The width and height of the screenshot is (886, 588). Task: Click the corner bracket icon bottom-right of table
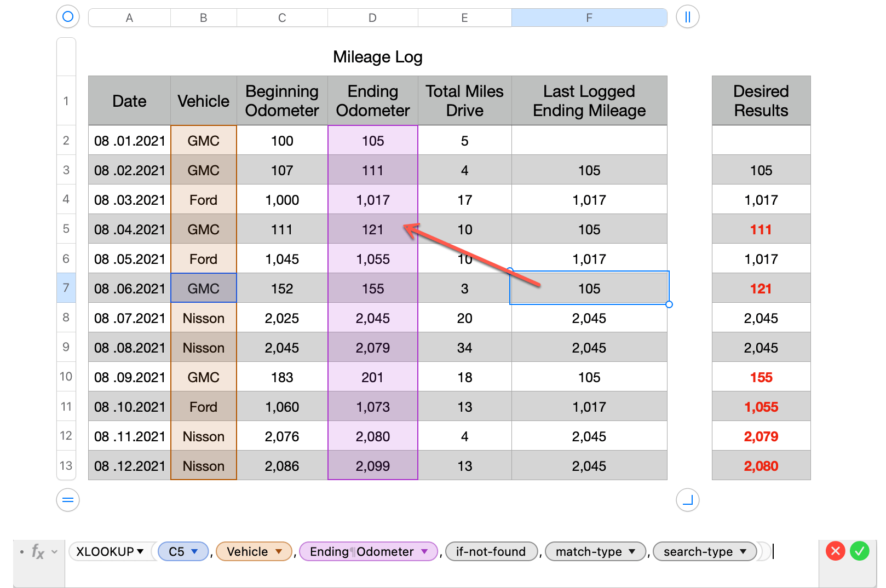point(687,500)
